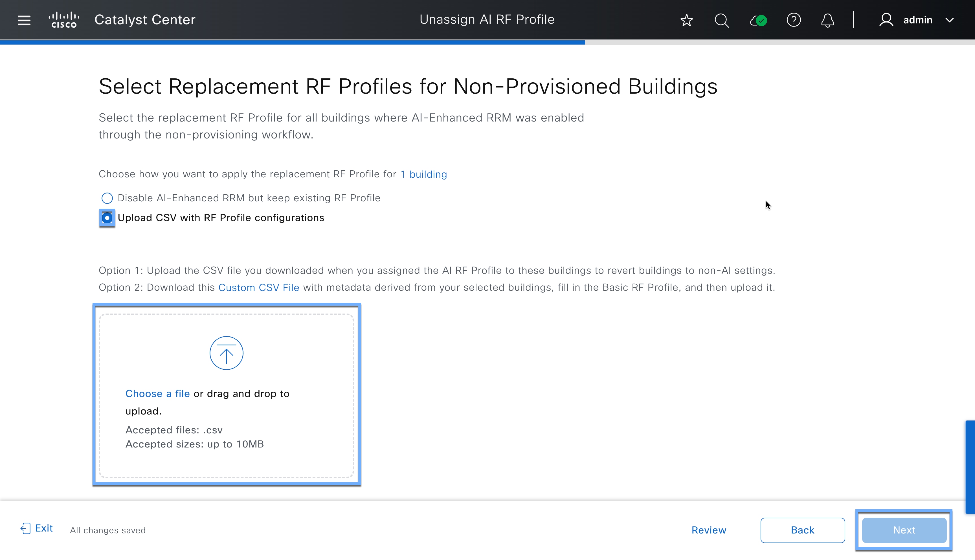Click the favorites star icon
The image size is (975, 560).
pos(686,20)
